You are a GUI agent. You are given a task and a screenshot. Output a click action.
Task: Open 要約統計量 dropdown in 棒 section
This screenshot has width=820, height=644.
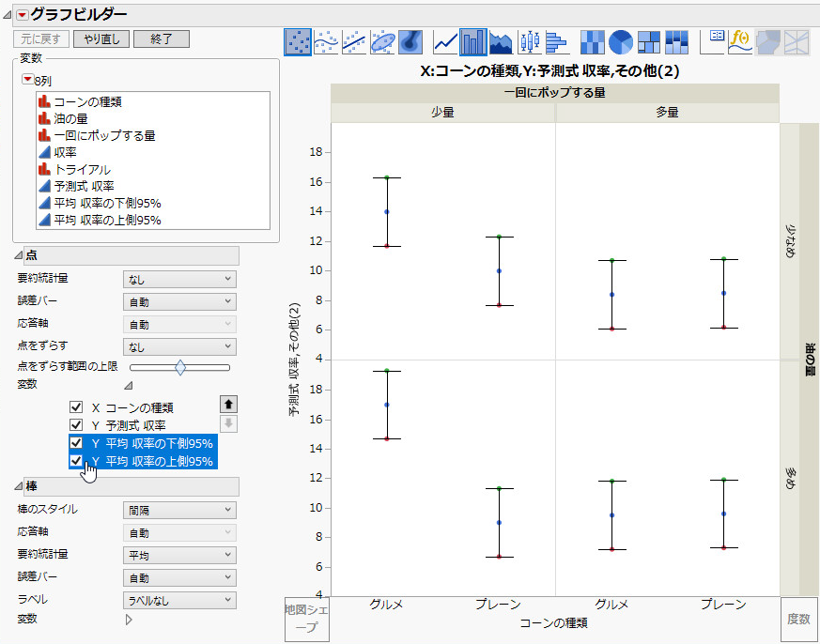click(180, 555)
